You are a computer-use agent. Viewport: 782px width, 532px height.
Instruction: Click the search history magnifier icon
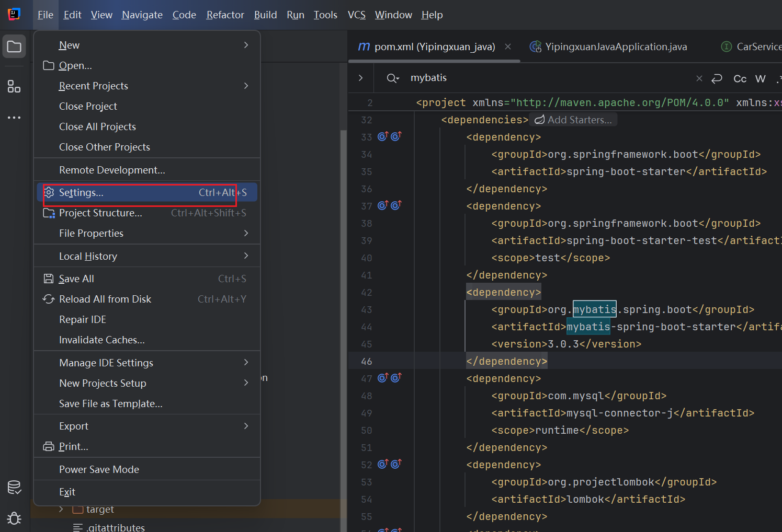(x=392, y=78)
